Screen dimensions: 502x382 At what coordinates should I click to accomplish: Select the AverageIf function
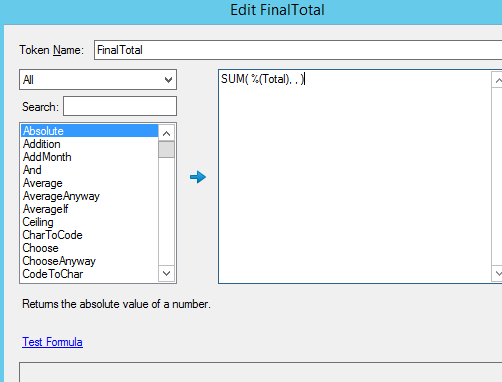[89, 209]
